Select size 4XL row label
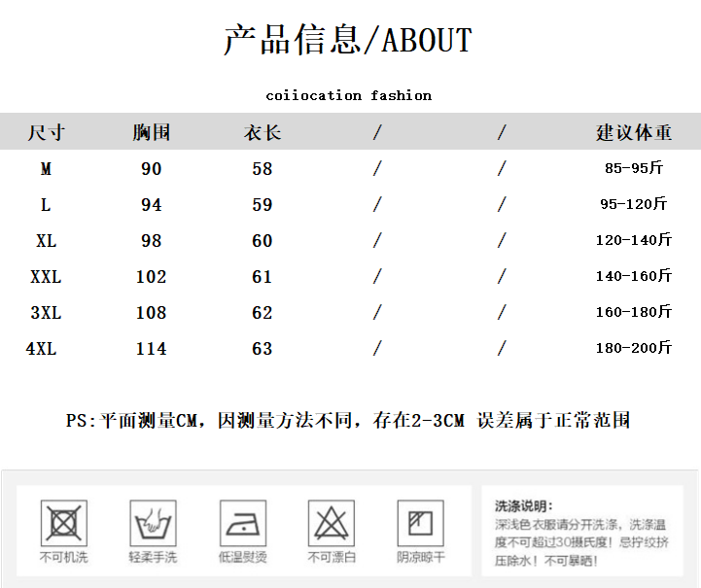 [x=41, y=349]
